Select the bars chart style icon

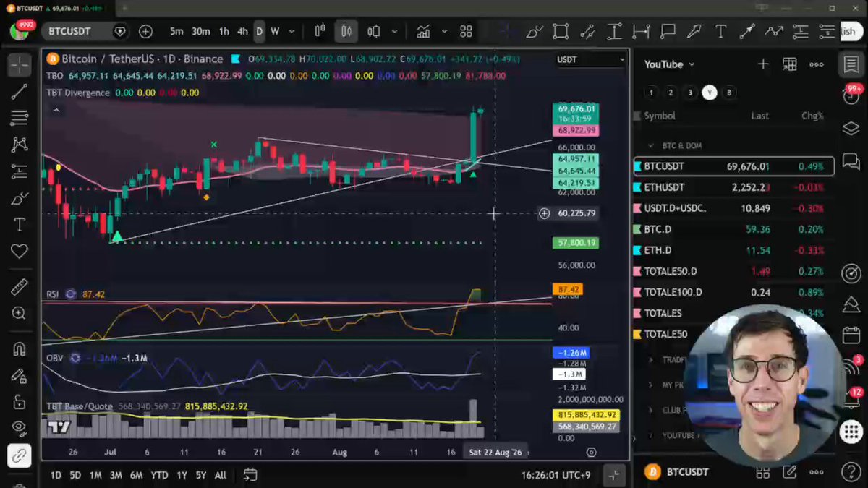(320, 32)
